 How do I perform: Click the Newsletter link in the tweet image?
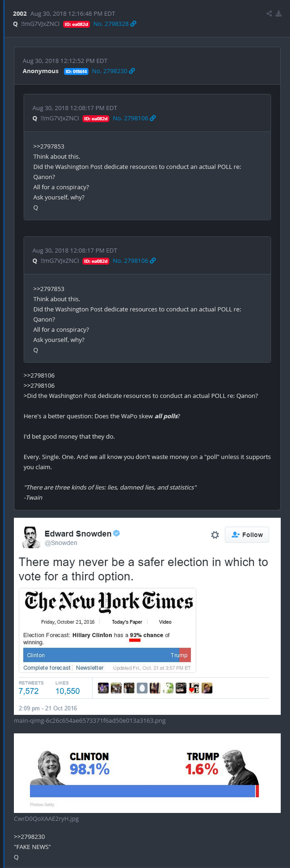[90, 668]
